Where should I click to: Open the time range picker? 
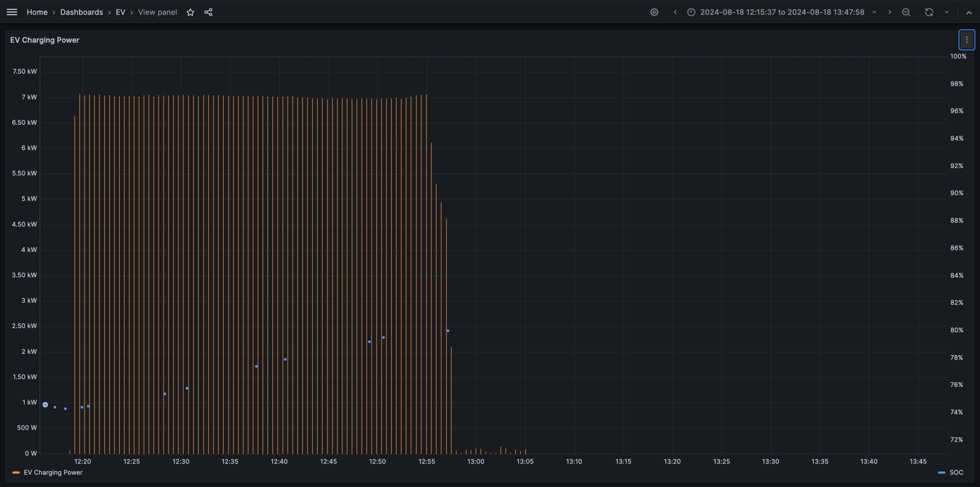point(782,12)
